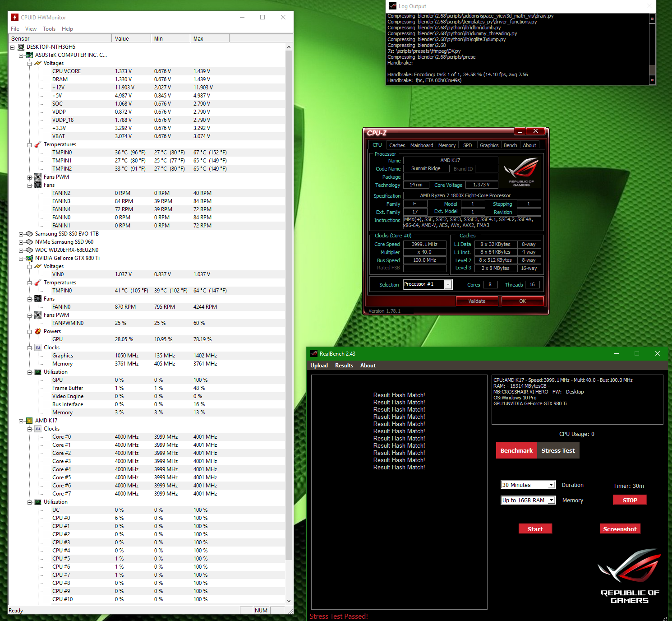Select the Stress Test mode in RealBench
The height and width of the screenshot is (621, 672).
pos(558,450)
